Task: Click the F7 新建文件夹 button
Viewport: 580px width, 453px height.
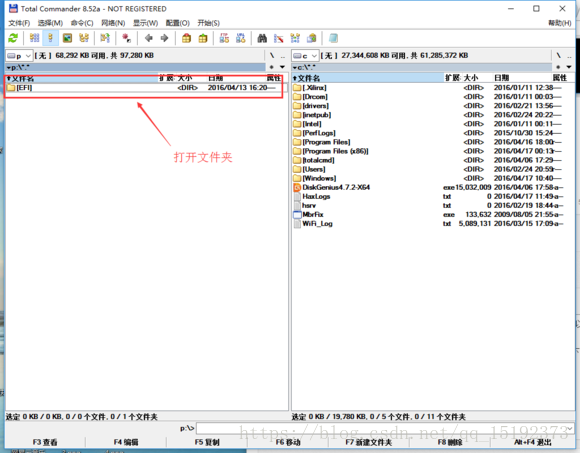Action: [369, 442]
